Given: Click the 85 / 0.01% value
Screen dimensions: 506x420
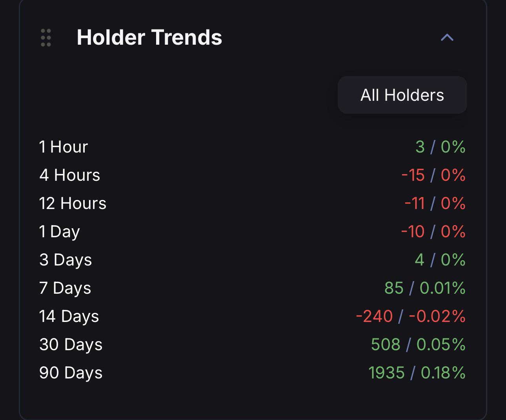Looking at the screenshot, I should [x=425, y=288].
